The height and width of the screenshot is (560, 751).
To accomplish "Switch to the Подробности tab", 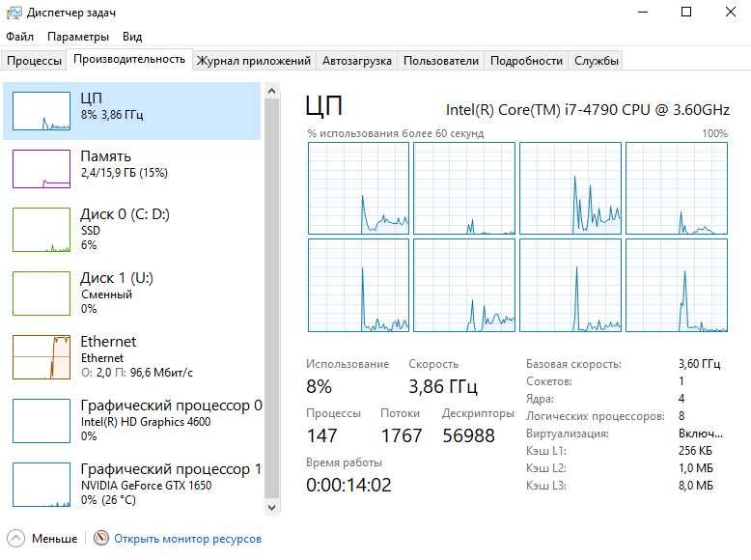I will [526, 61].
